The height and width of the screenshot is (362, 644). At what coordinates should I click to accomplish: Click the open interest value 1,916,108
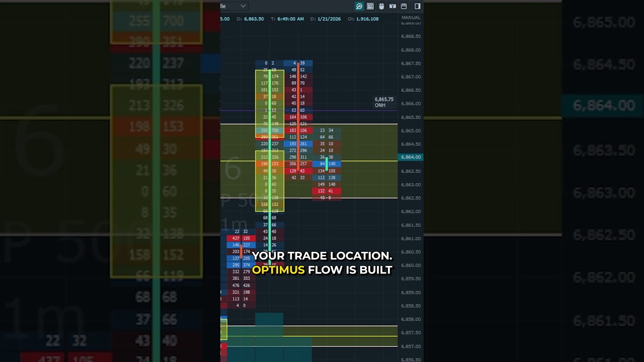(366, 19)
